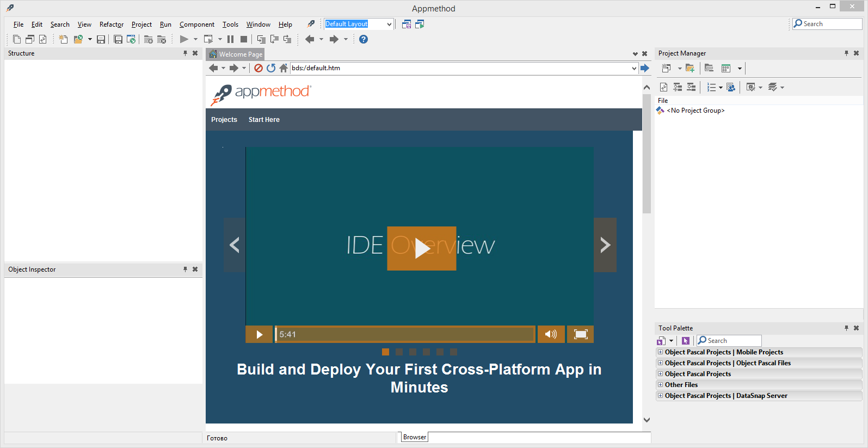Click the Welcome Page vertical scrollbar thumb
Image resolution: width=868 pixels, height=448 pixels.
click(x=647, y=154)
